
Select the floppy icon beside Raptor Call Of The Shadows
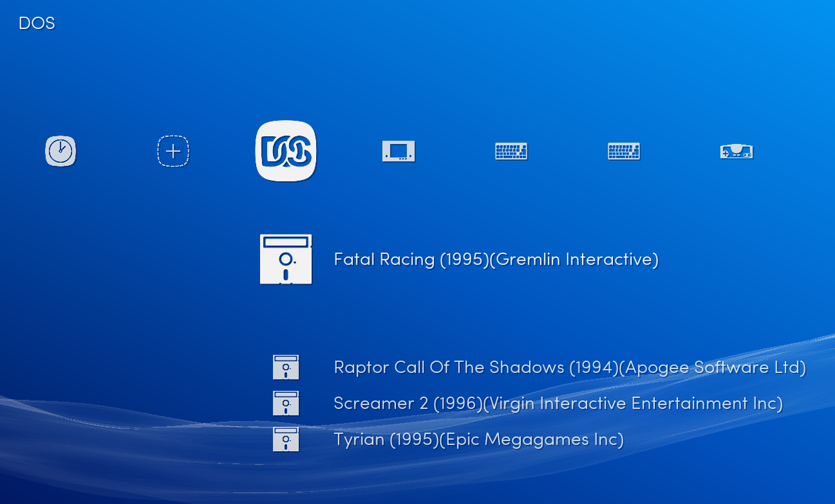[x=286, y=367]
